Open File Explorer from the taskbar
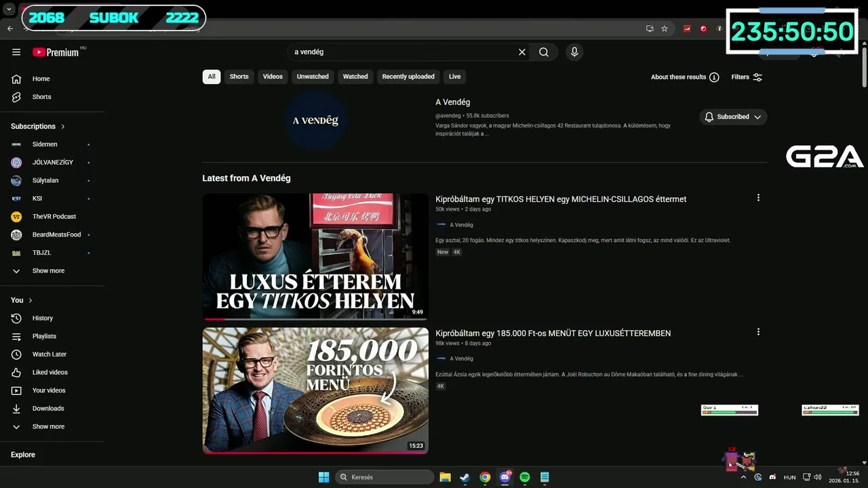 [445, 477]
